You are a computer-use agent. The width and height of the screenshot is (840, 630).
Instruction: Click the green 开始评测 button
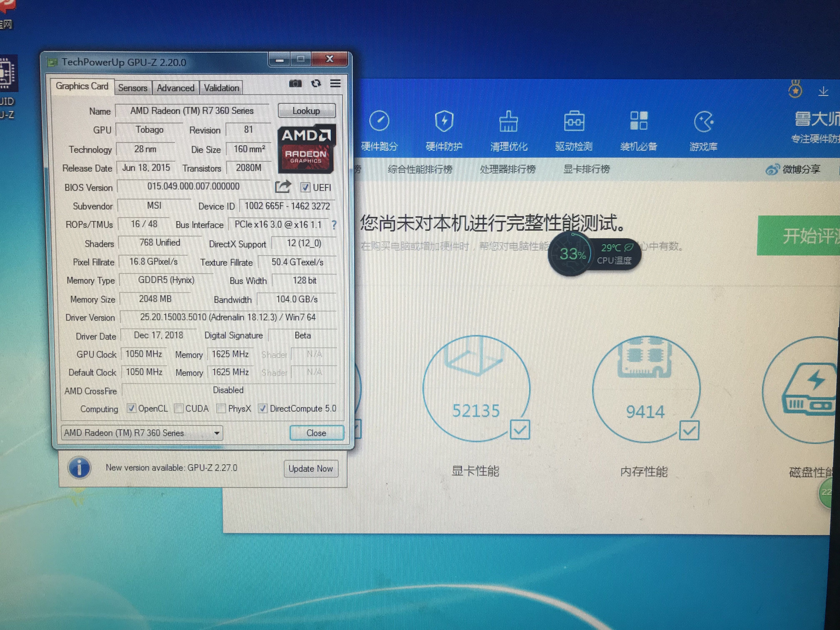point(799,236)
